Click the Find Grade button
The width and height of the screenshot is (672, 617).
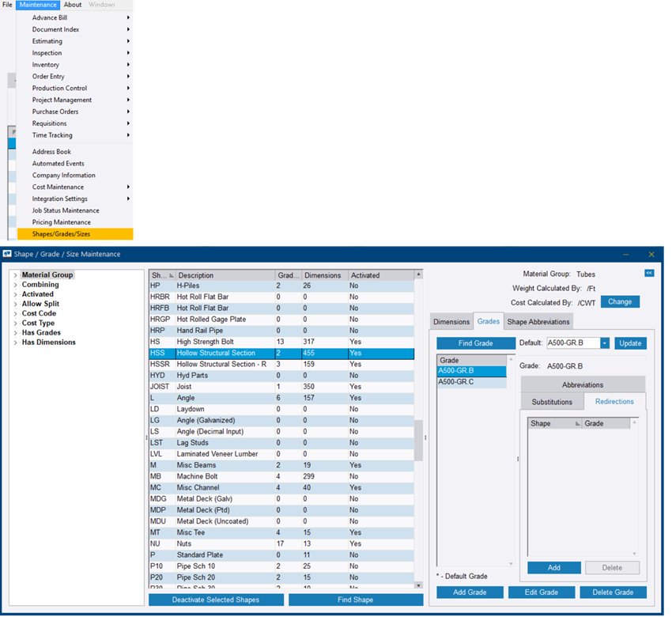(476, 343)
